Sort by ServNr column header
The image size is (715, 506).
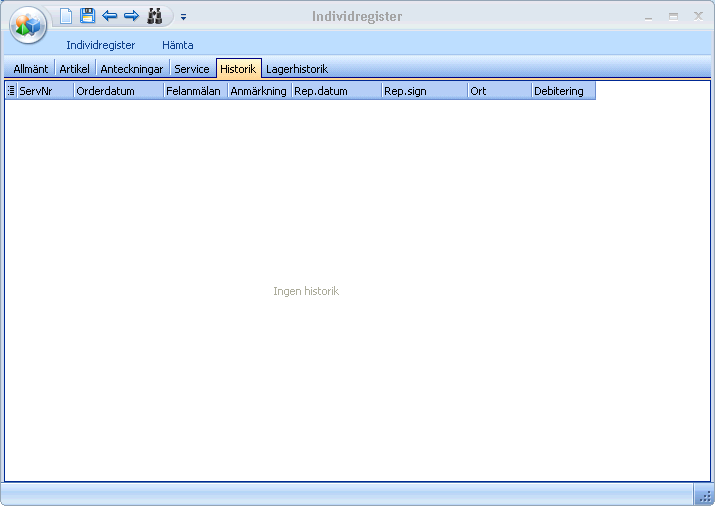(45, 91)
